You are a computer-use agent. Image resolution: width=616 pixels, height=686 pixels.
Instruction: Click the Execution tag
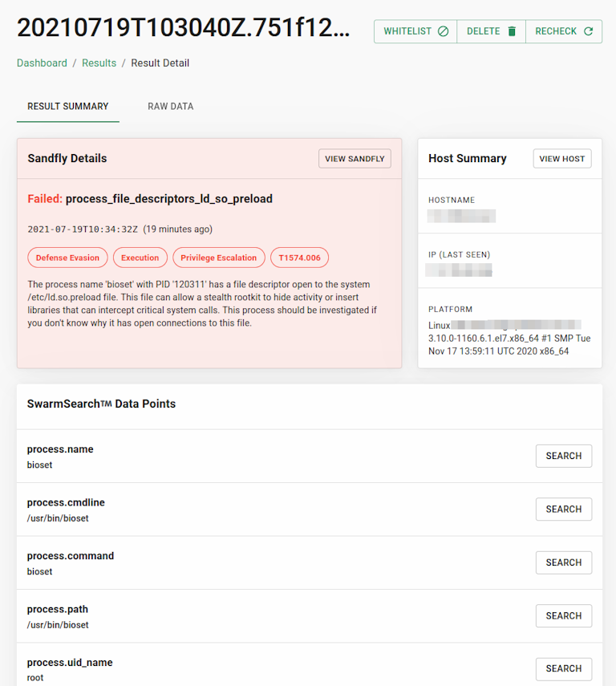(140, 258)
